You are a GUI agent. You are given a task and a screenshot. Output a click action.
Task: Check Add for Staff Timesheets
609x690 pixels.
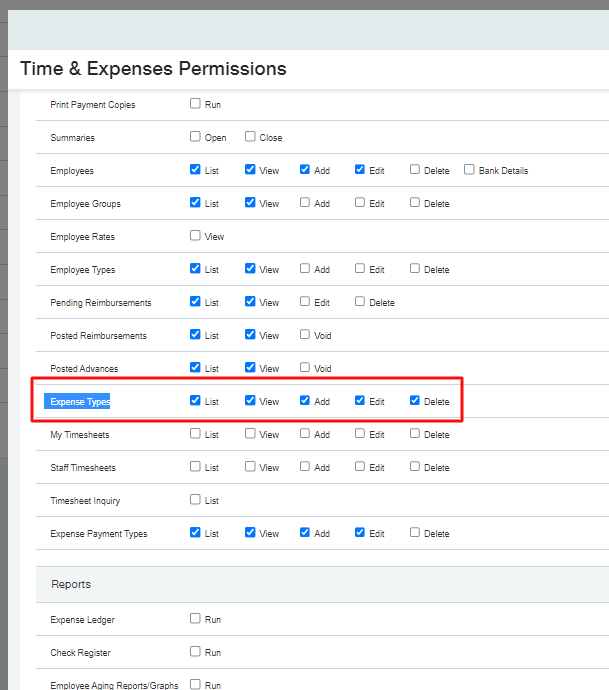click(304, 466)
